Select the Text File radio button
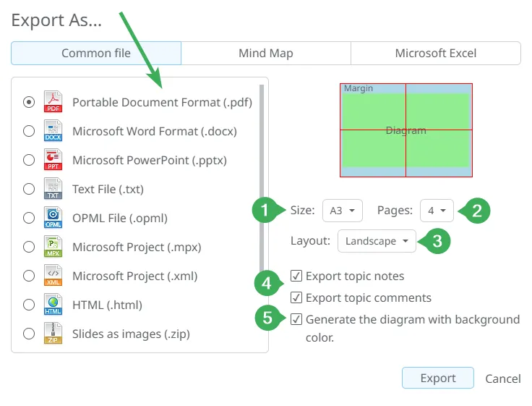Image resolution: width=532 pixels, height=406 pixels. (x=29, y=189)
